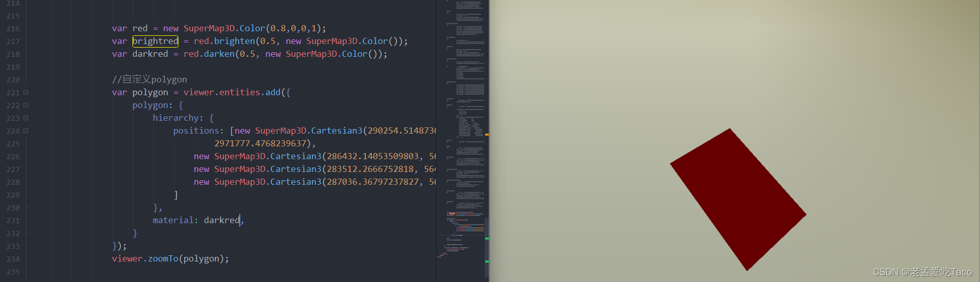Click the dark red polygon in the viewer
The height and width of the screenshot is (282, 980).
(738, 199)
